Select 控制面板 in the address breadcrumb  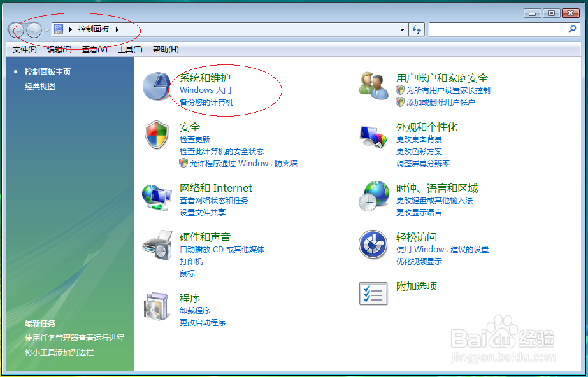coord(94,29)
